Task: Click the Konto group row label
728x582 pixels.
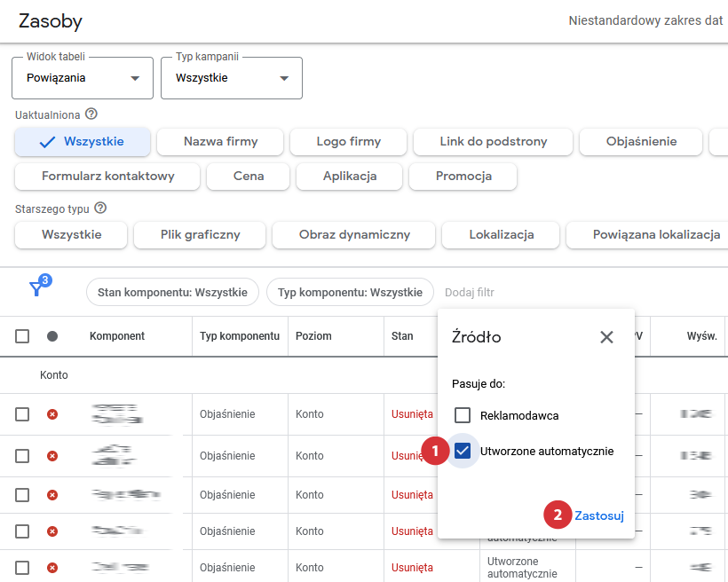Action: point(54,375)
